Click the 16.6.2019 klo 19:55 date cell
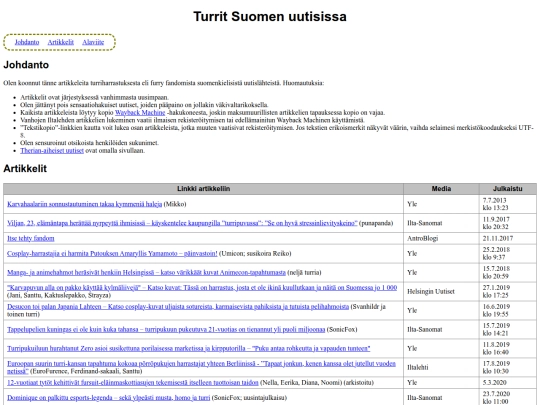This screenshot has width=540, height=405. point(508,310)
